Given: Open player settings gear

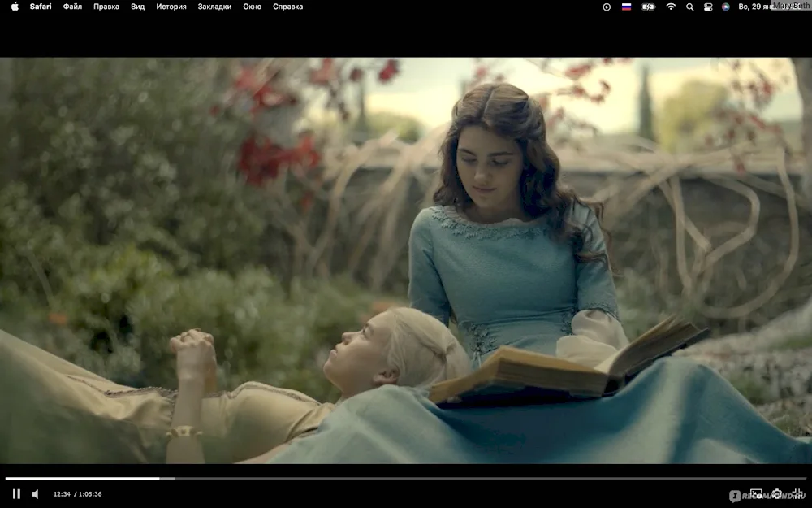Looking at the screenshot, I should pos(777,493).
